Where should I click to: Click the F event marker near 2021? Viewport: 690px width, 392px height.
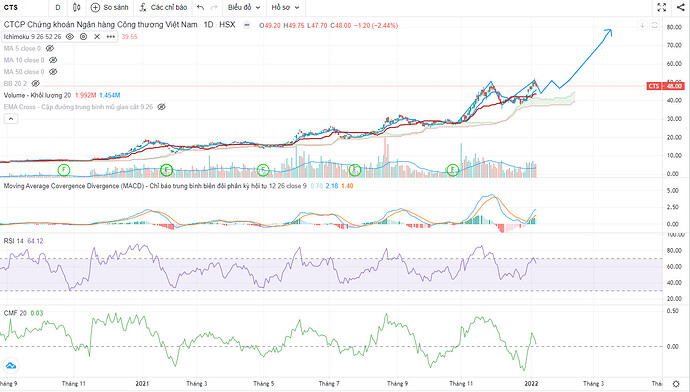166,169
